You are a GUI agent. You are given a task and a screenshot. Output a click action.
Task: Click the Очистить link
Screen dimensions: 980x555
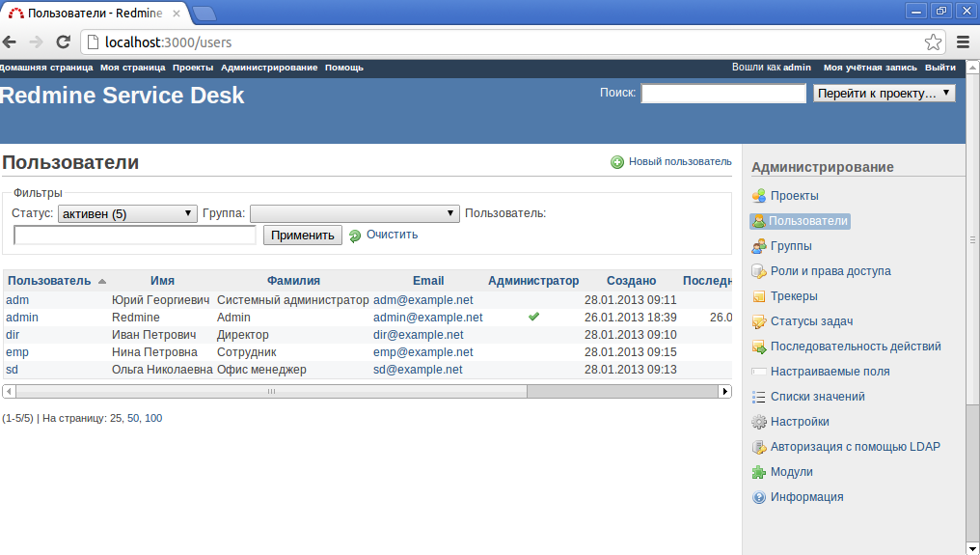392,235
